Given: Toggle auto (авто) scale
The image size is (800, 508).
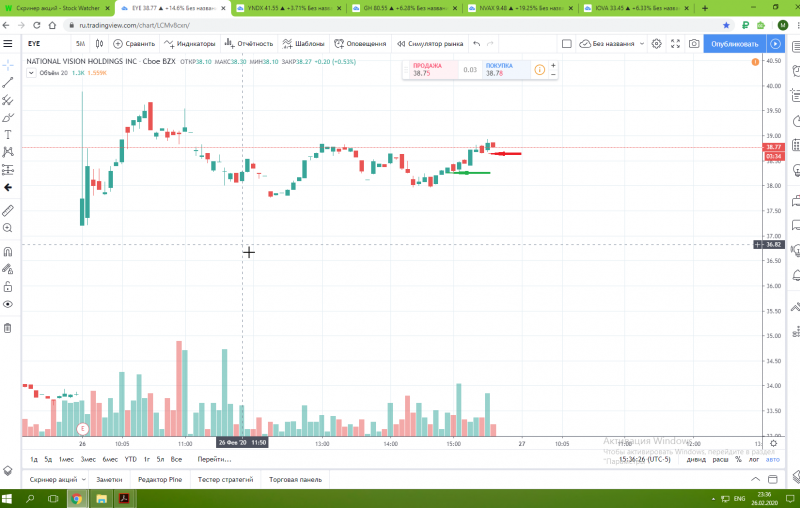Looking at the screenshot, I should pos(772,459).
